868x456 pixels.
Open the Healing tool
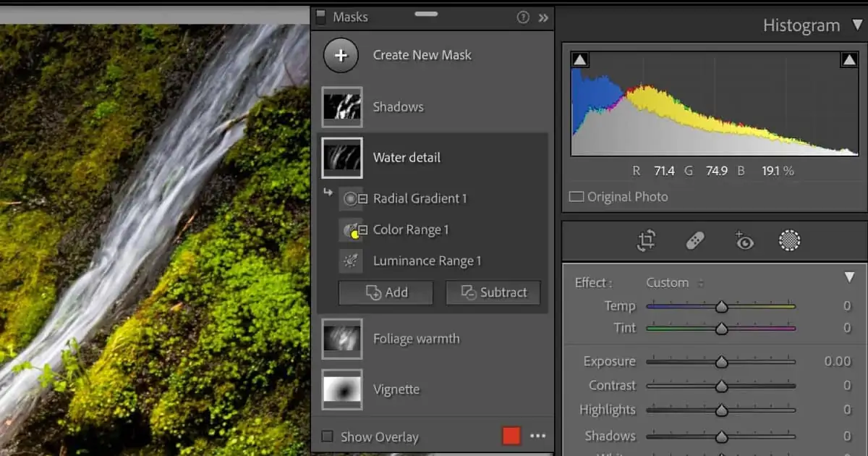coord(695,241)
